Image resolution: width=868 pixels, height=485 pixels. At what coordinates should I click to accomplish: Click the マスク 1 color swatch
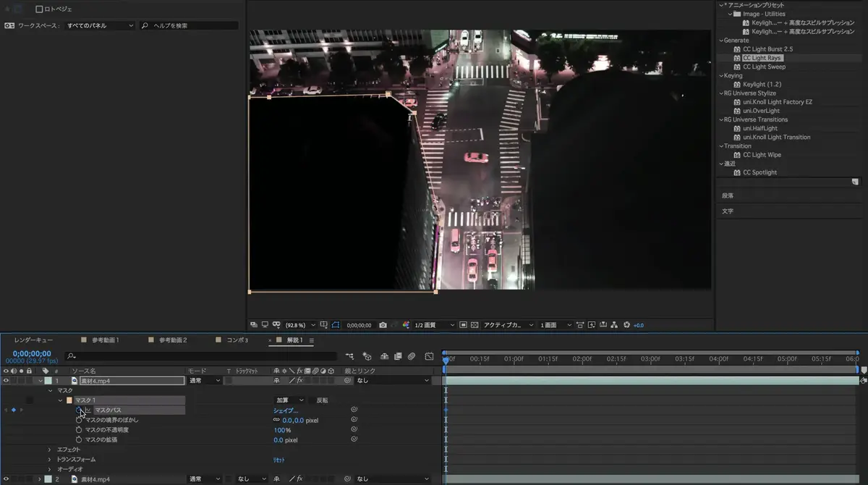coord(69,400)
